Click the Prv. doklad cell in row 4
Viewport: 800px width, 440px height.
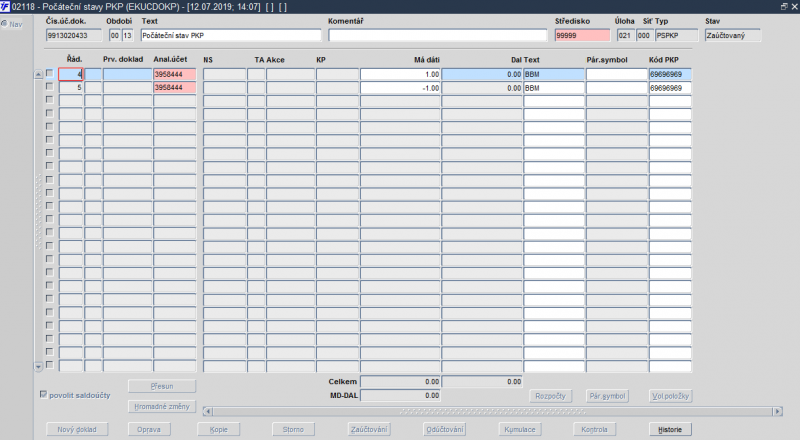tap(128, 75)
